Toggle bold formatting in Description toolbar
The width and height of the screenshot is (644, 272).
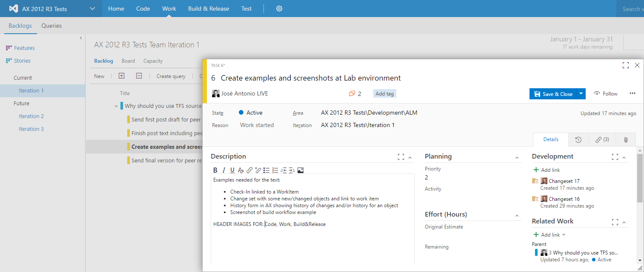pos(215,170)
